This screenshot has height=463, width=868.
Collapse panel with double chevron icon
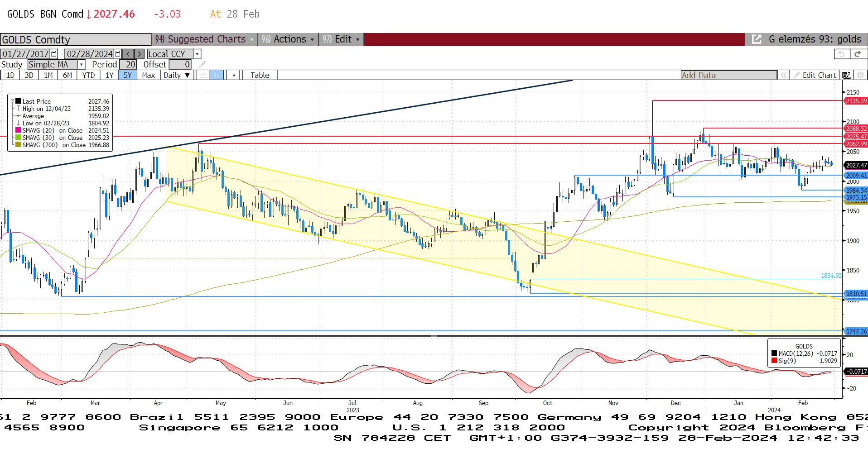point(783,75)
